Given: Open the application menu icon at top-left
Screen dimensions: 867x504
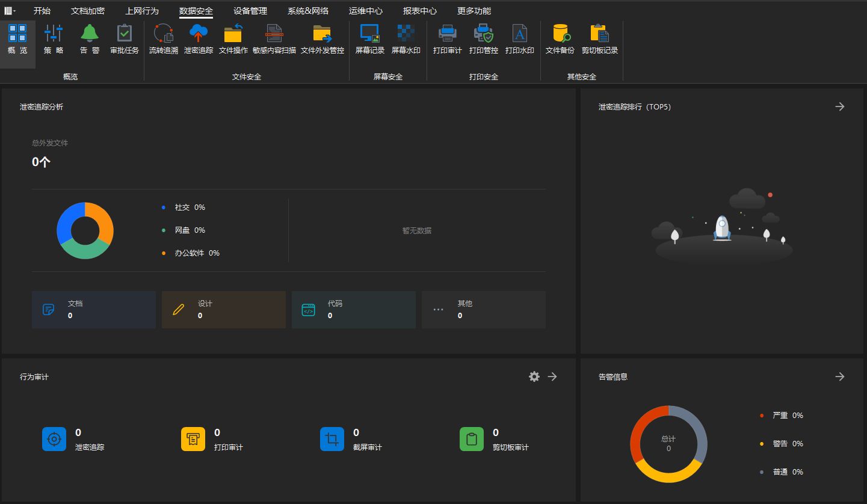Looking at the screenshot, I should click(x=10, y=11).
